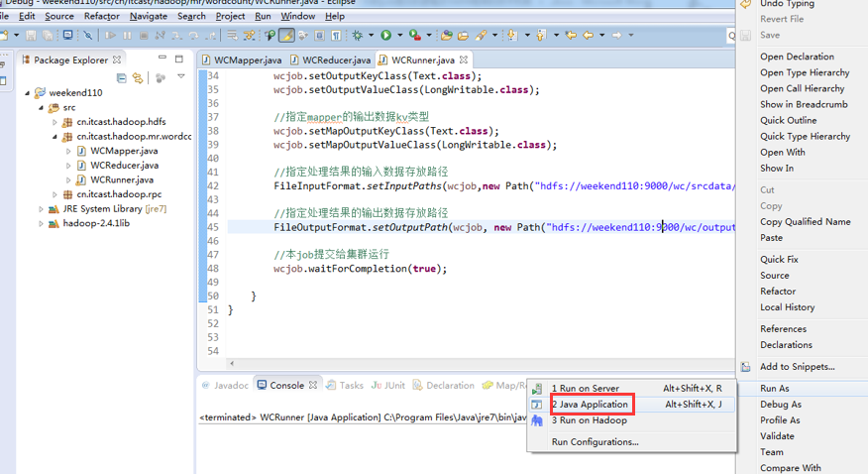
Task: Switch to the WCReducer.java editor tab
Action: pyautogui.click(x=330, y=59)
